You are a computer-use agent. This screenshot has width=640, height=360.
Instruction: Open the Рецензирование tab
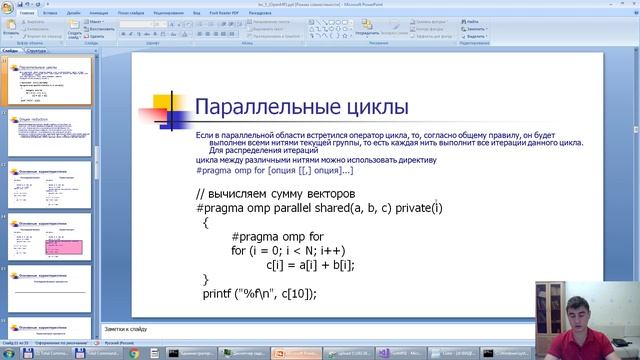(x=169, y=13)
